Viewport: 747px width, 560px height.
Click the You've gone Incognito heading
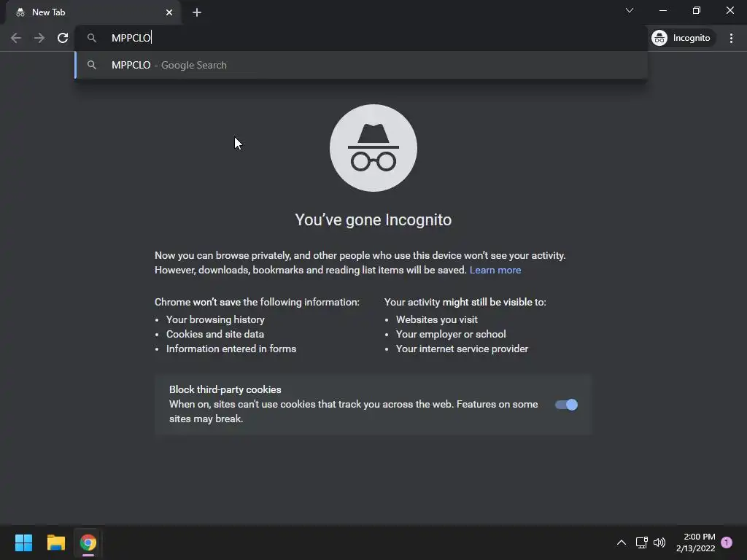point(373,220)
